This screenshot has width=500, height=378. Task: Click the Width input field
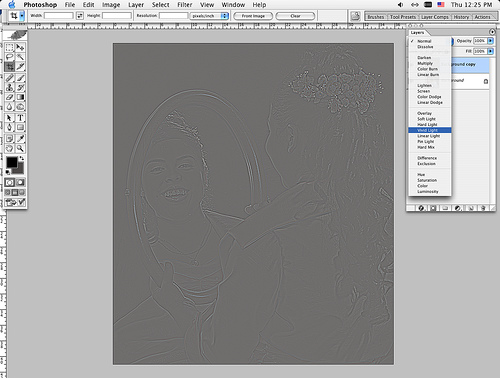59,16
